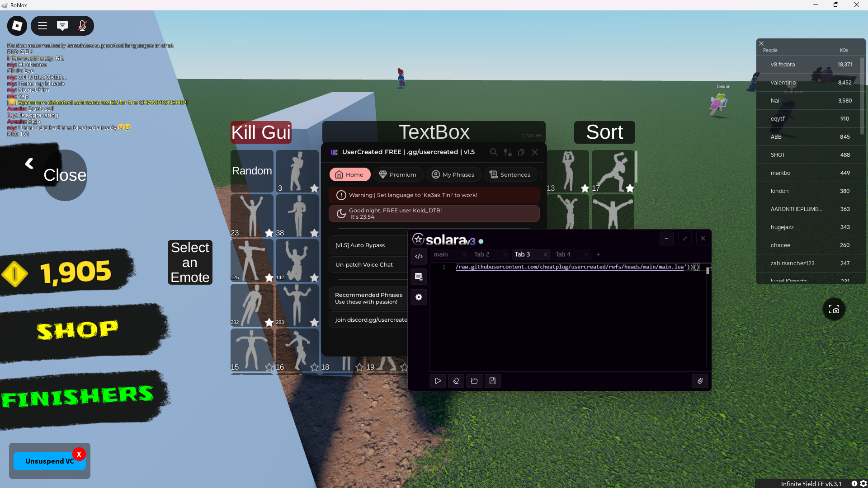Open Solara settings gear in sidebar
The height and width of the screenshot is (488, 868).
[x=419, y=297]
